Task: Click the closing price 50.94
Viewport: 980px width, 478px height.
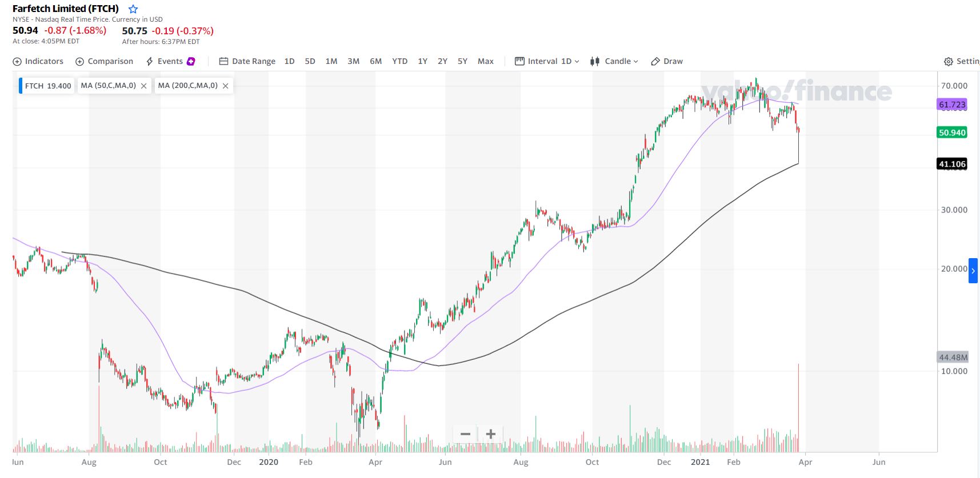Action: 25,31
